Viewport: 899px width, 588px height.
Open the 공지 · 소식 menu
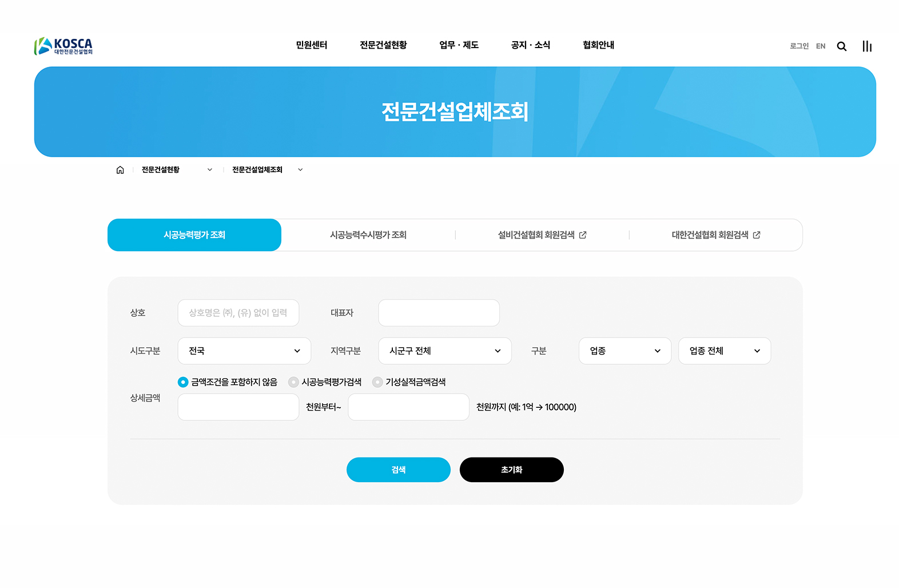tap(531, 45)
